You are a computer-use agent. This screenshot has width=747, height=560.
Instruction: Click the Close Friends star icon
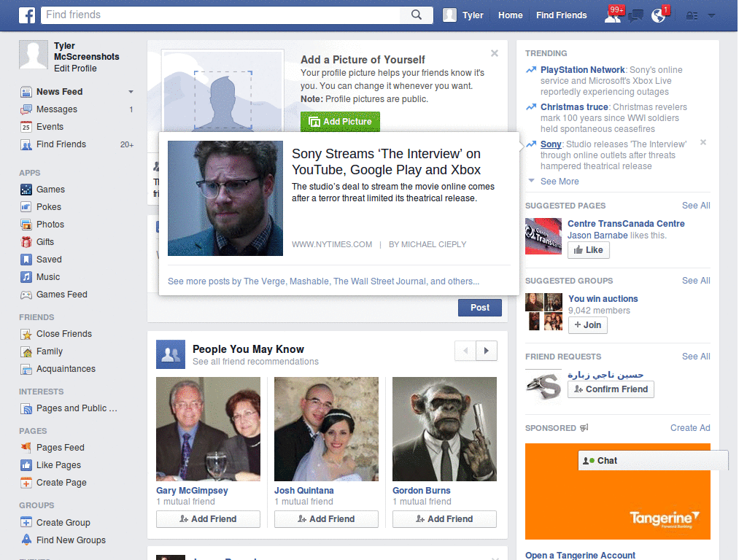point(26,334)
